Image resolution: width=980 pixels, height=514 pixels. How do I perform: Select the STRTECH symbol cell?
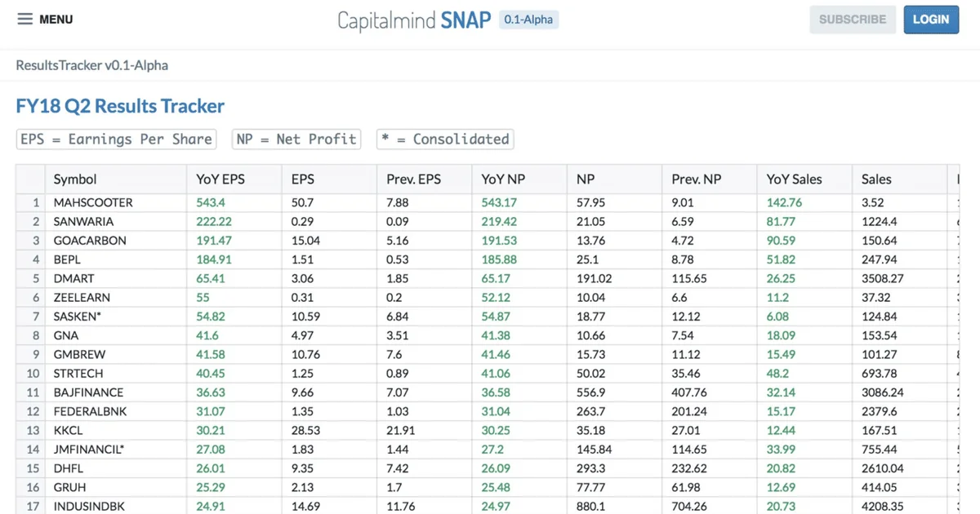117,374
